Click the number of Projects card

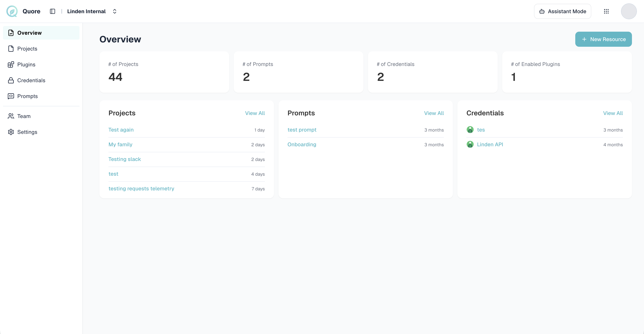[x=164, y=72]
